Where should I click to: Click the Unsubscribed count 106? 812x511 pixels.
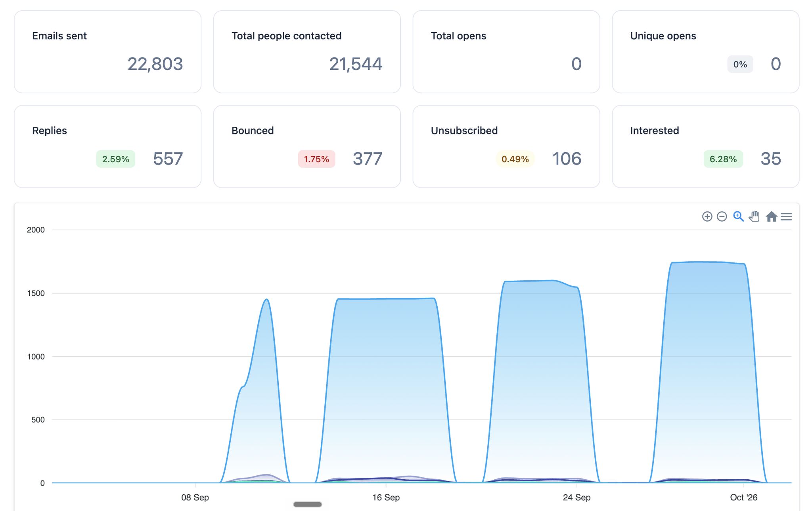[567, 159]
